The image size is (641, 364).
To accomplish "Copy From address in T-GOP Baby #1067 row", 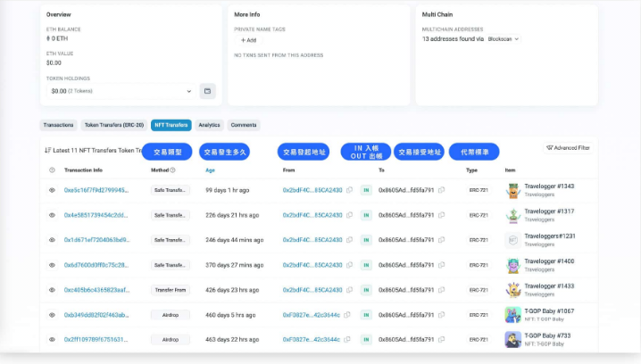I will point(347,315).
